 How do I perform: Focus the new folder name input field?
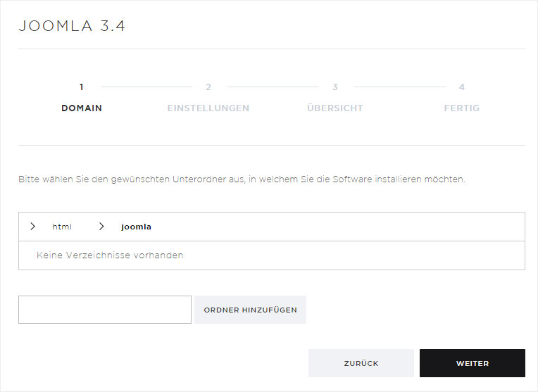[105, 310]
